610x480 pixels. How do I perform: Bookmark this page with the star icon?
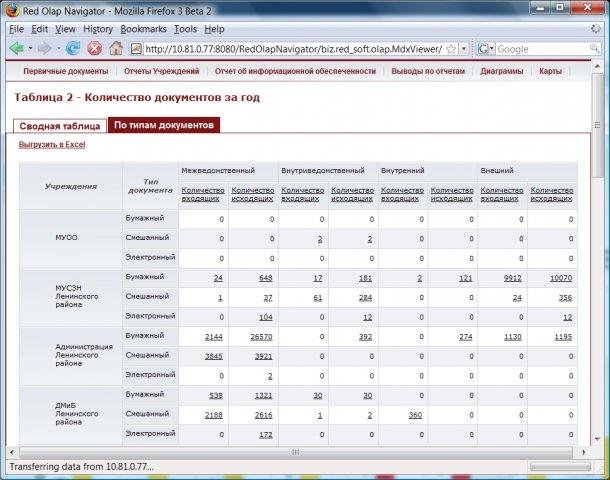tap(451, 49)
